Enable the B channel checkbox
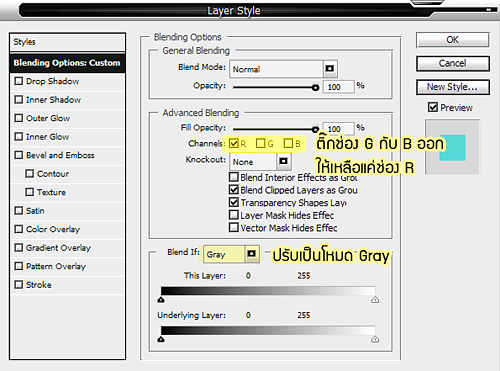This screenshot has width=500, height=371. point(288,144)
